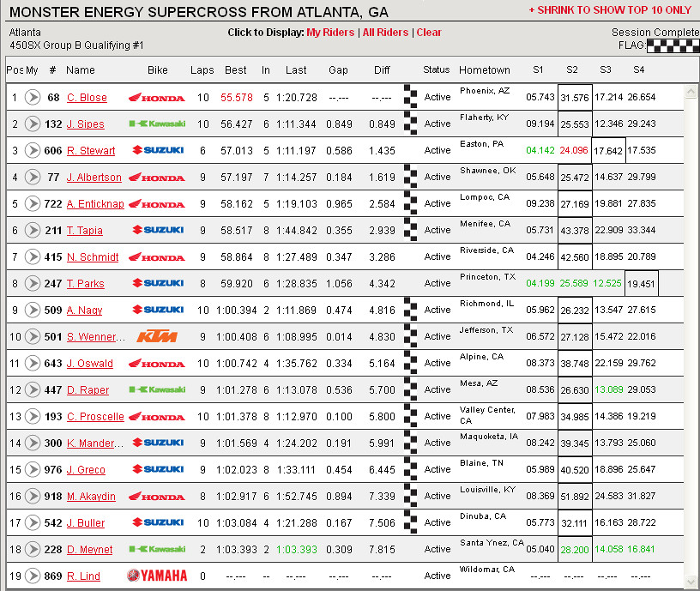The height and width of the screenshot is (591, 700).
Task: Click arrow icon in C. Proscelle row
Action: coord(32,417)
